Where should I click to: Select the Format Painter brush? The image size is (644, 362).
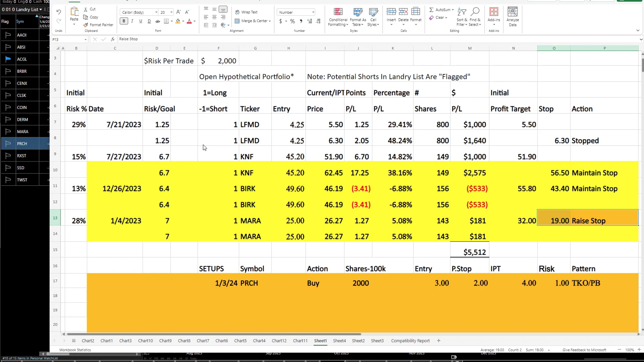click(86, 25)
